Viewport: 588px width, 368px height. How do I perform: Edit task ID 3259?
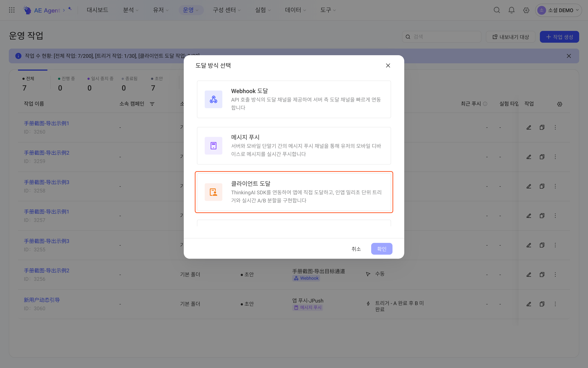click(x=529, y=157)
